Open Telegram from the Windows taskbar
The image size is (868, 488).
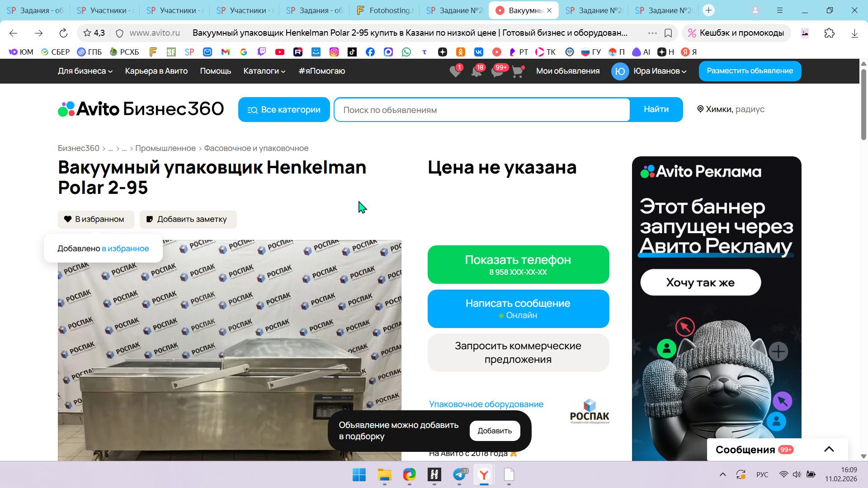pos(459,474)
